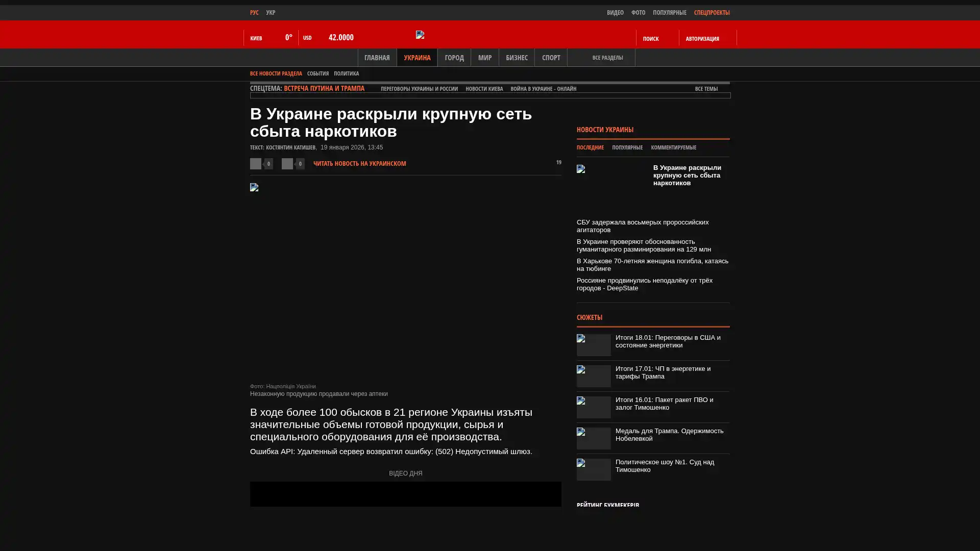Open the Бизнес navigation section
This screenshot has width=980, height=551.
tap(517, 58)
